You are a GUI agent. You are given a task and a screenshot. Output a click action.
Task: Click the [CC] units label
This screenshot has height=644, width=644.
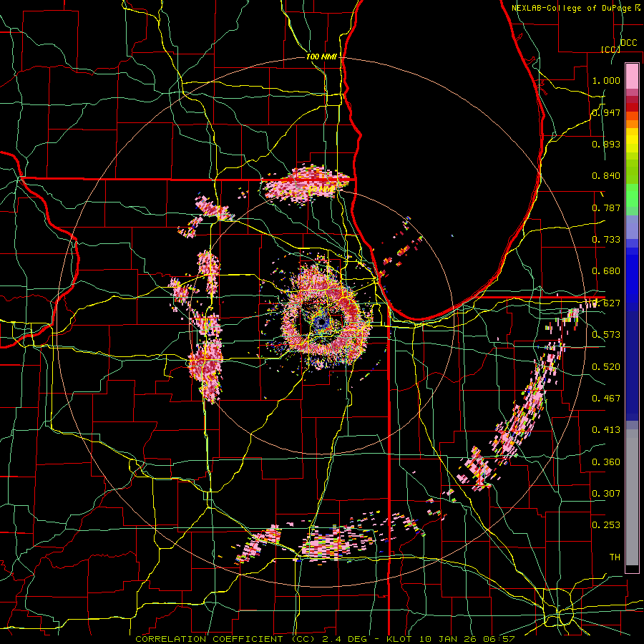click(x=610, y=49)
